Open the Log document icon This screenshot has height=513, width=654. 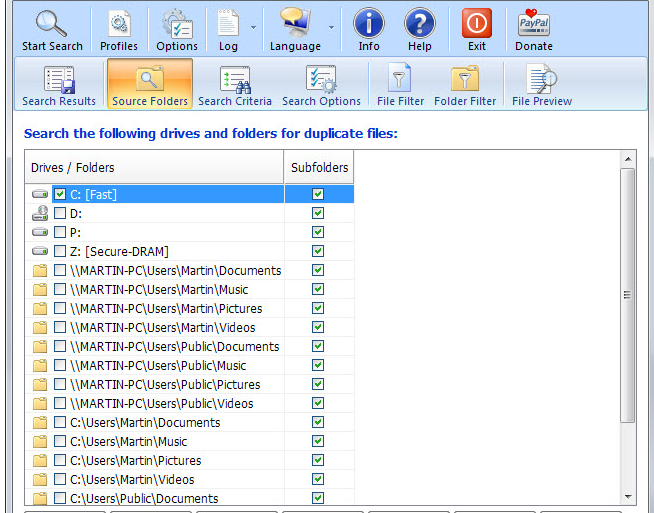(x=228, y=23)
